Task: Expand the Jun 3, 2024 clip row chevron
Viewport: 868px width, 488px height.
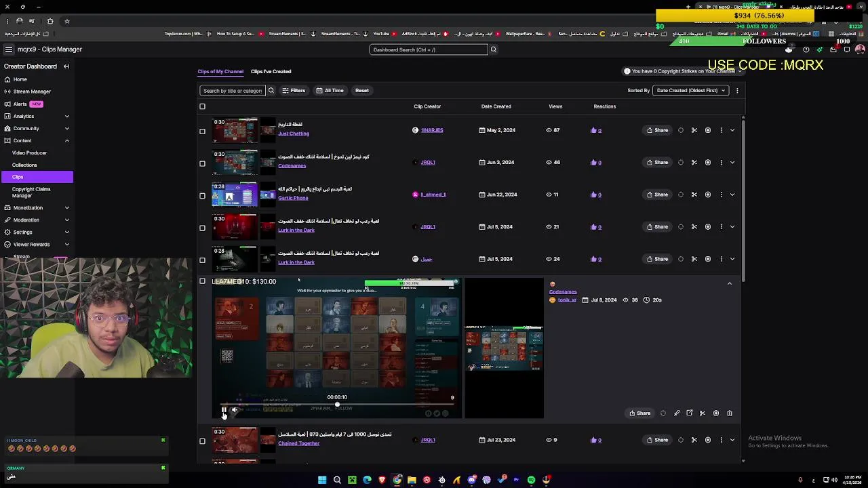Action: click(732, 163)
